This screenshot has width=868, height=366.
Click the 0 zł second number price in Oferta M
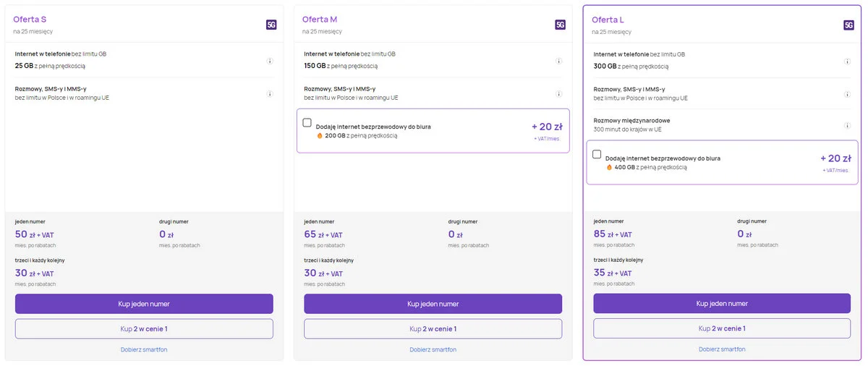[x=456, y=234]
